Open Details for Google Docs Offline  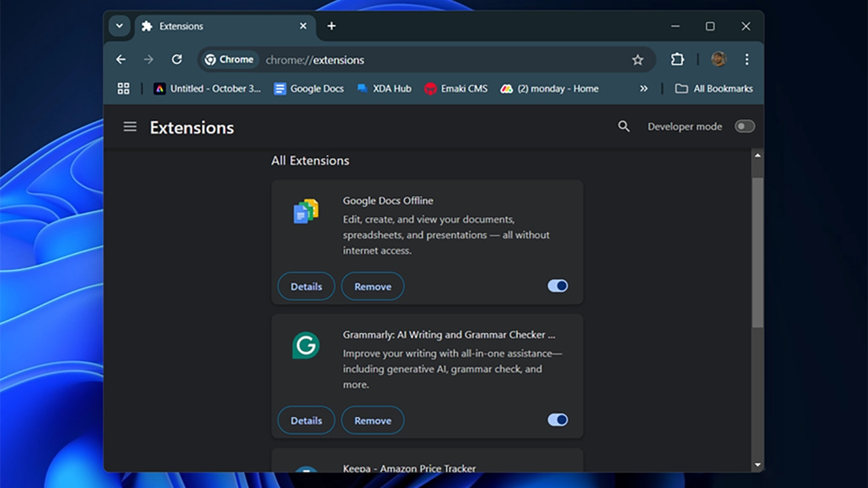coord(307,287)
